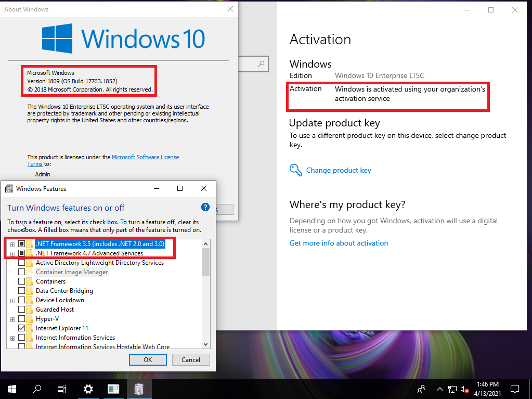This screenshot has height=399, width=532.
Task: Select .NET Framework 3.5 list label
Action: pos(100,243)
